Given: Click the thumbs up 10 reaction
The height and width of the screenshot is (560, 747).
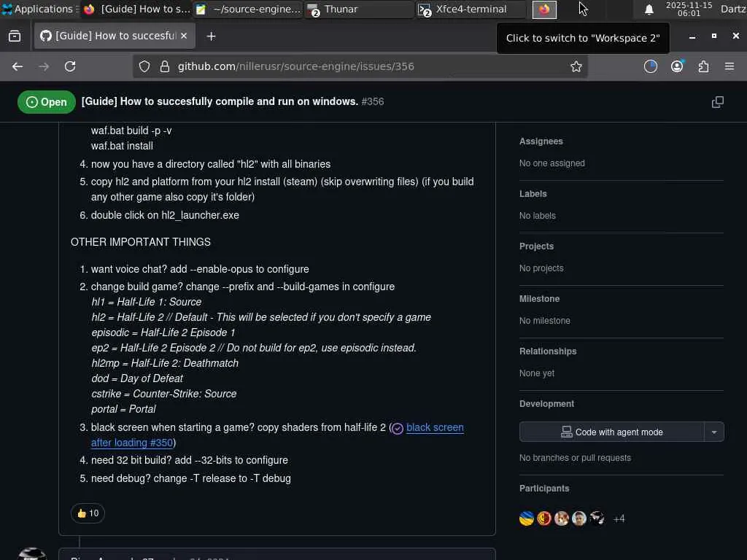Looking at the screenshot, I should pos(88,513).
